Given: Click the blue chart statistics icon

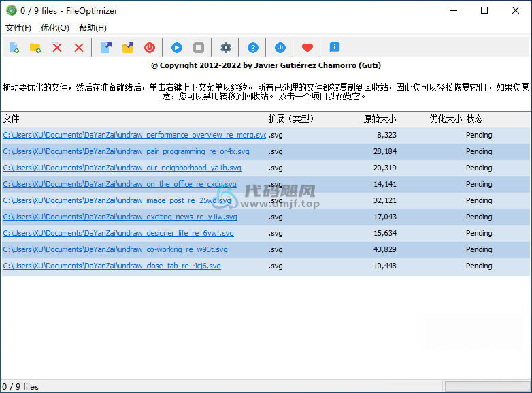Looking at the screenshot, I should click(x=280, y=48).
